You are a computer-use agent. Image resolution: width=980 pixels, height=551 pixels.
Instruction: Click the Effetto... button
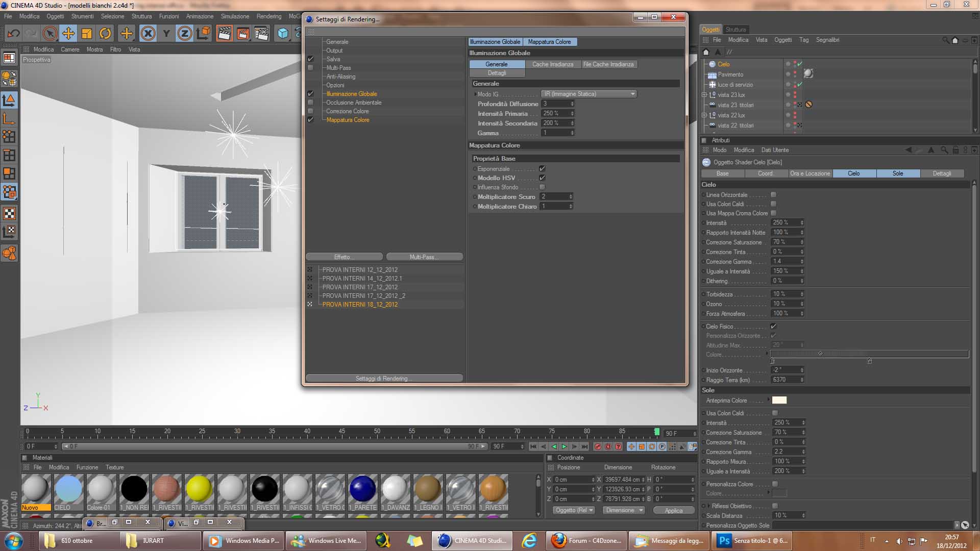pyautogui.click(x=344, y=257)
